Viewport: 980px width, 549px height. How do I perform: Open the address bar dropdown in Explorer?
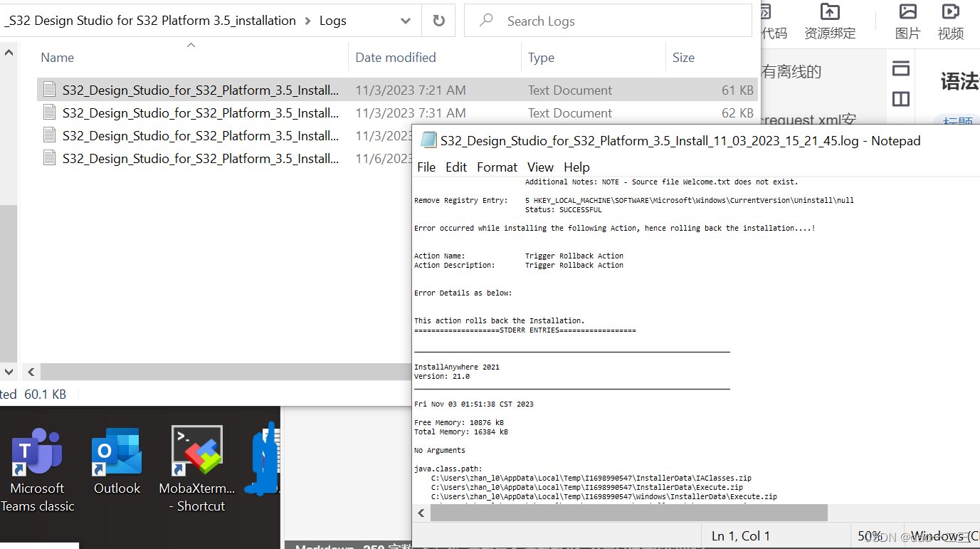pos(406,20)
